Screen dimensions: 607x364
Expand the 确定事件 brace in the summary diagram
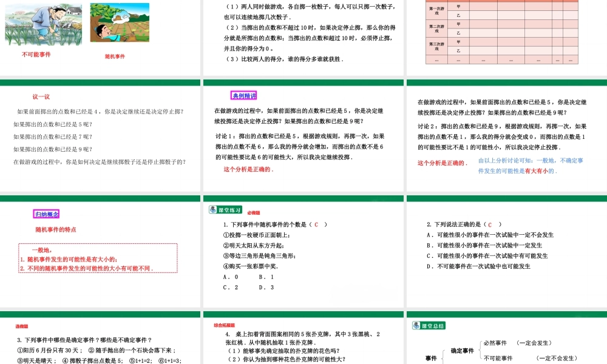coord(463,351)
